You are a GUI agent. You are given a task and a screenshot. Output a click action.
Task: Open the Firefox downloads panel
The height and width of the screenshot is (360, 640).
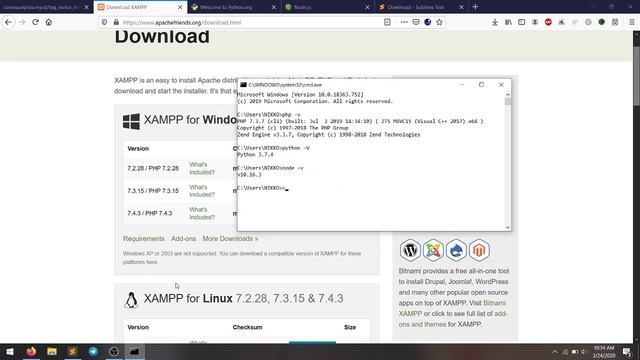point(495,22)
